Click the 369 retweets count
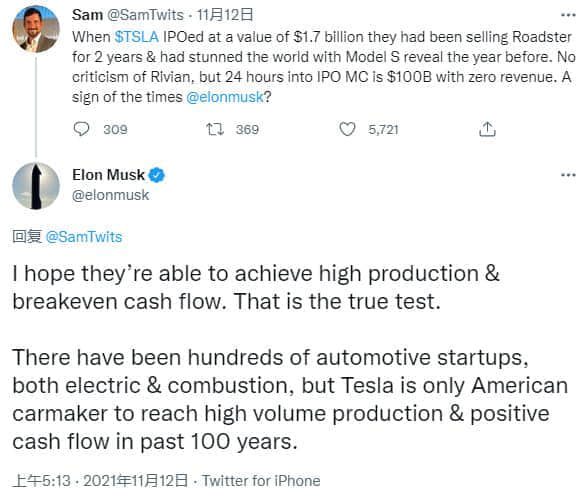The image size is (588, 493). click(248, 130)
